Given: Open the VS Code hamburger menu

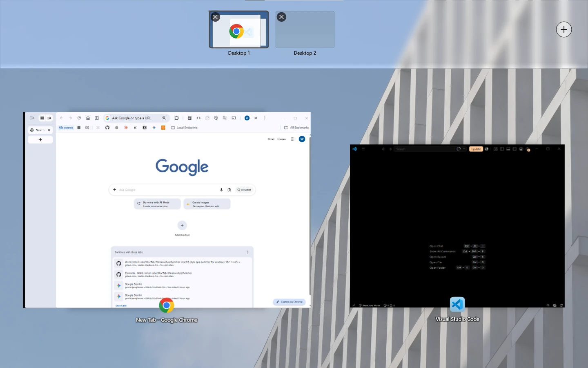Looking at the screenshot, I should click(x=363, y=149).
